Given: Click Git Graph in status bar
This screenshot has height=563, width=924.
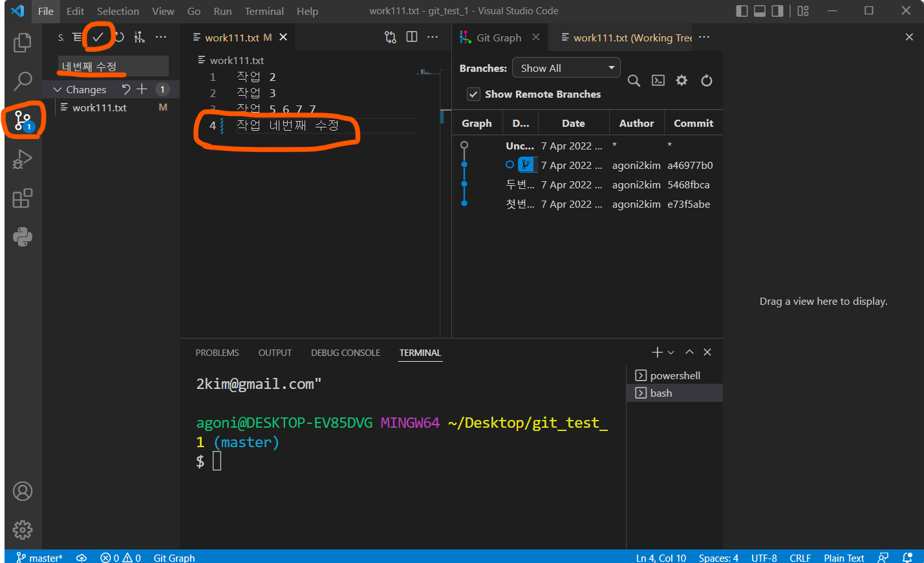Looking at the screenshot, I should (174, 557).
